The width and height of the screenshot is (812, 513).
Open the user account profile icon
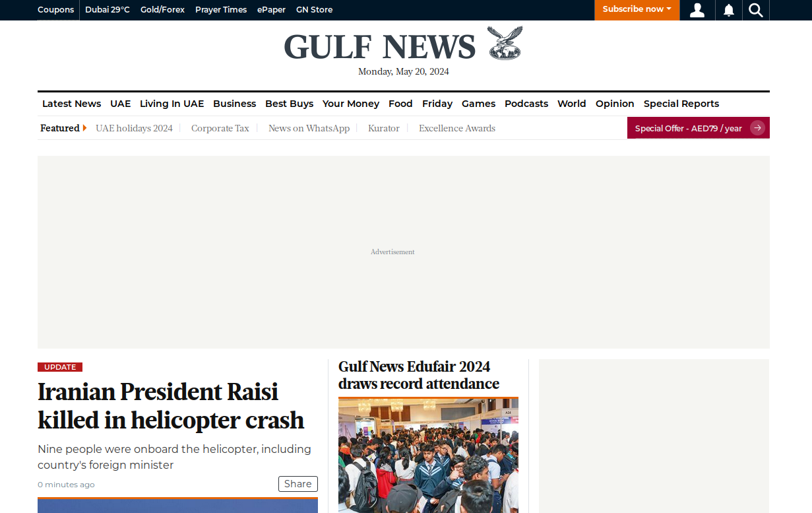pyautogui.click(x=697, y=10)
